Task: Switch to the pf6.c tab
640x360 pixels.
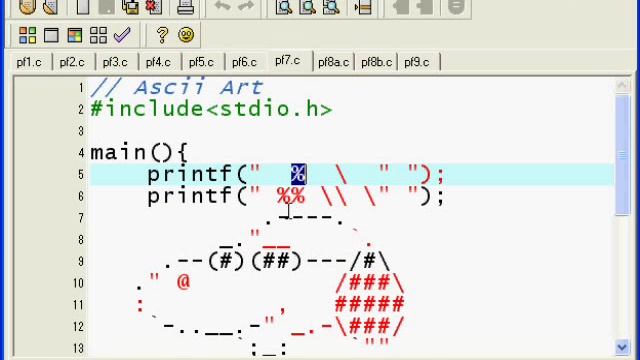Action: [244, 62]
